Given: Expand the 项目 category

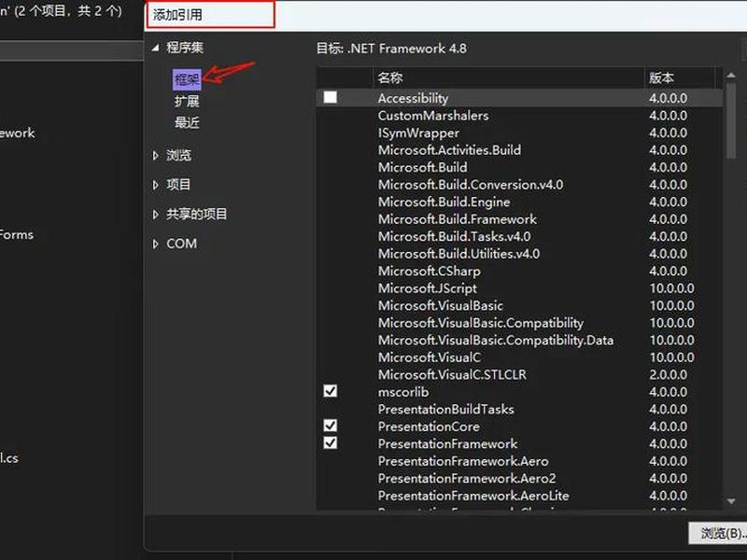Looking at the screenshot, I should [155, 185].
